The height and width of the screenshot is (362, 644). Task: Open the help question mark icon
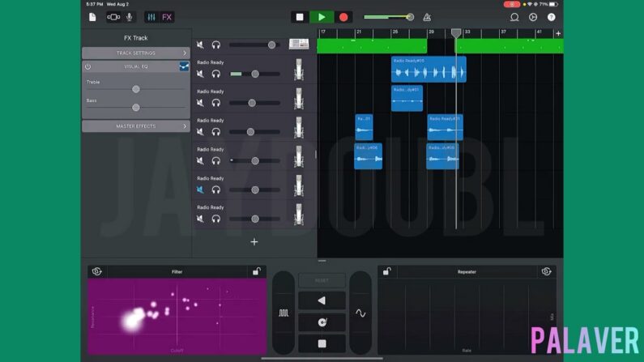coord(552,17)
